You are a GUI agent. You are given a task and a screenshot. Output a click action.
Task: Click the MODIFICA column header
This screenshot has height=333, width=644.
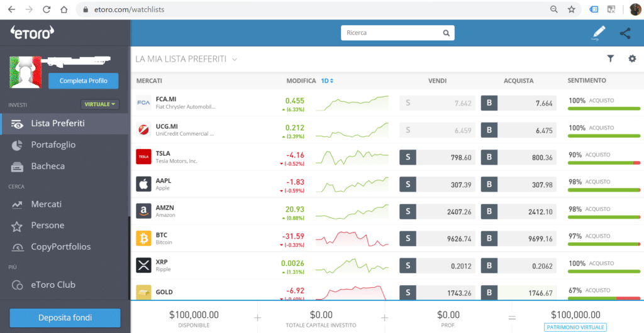pos(301,81)
